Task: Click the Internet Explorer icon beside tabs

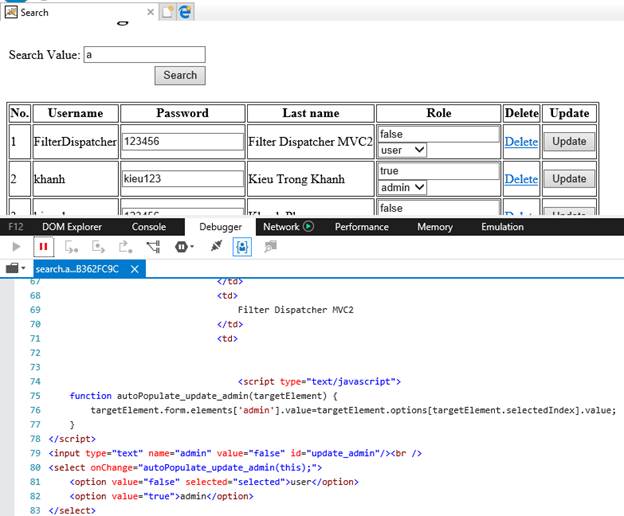Action: pyautogui.click(x=185, y=12)
